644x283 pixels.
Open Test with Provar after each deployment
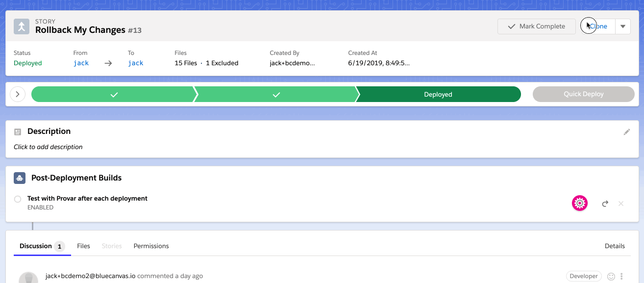(87, 199)
